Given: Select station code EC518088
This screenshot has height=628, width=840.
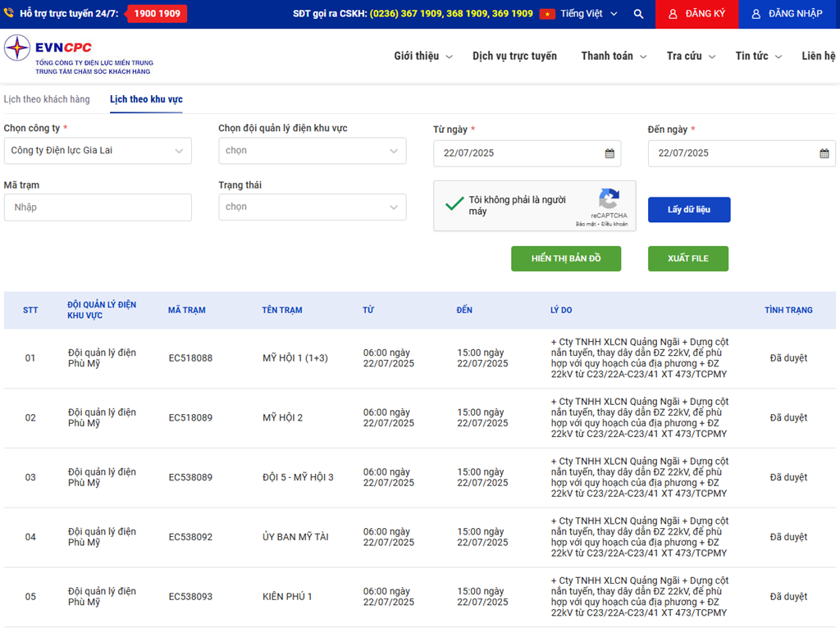Looking at the screenshot, I should [x=190, y=358].
